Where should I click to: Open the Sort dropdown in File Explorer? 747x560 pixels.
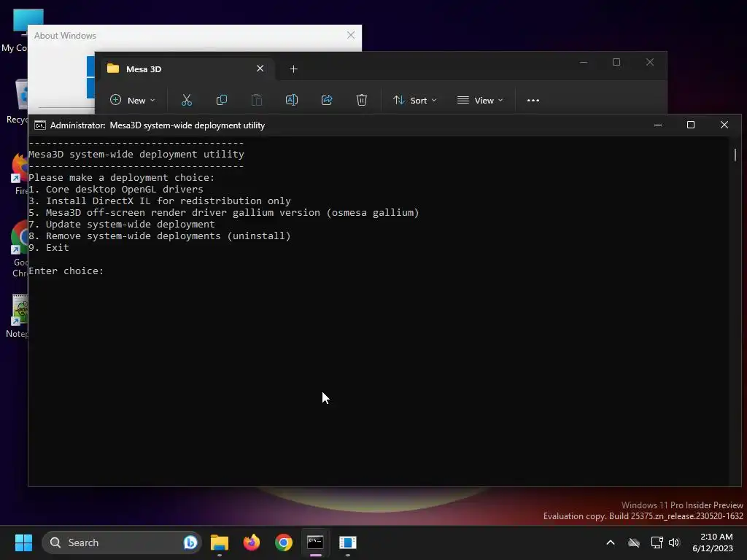click(414, 100)
